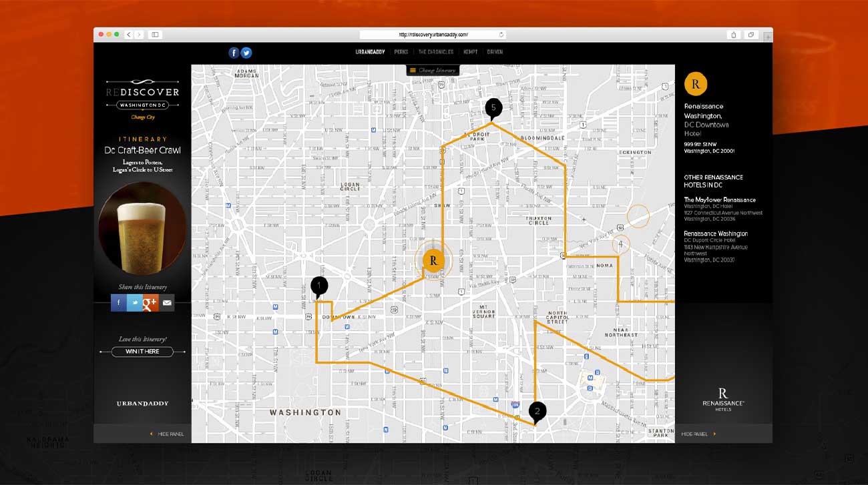Viewport: 868px width, 485px height.
Task: Click the browser address bar
Action: tap(433, 35)
